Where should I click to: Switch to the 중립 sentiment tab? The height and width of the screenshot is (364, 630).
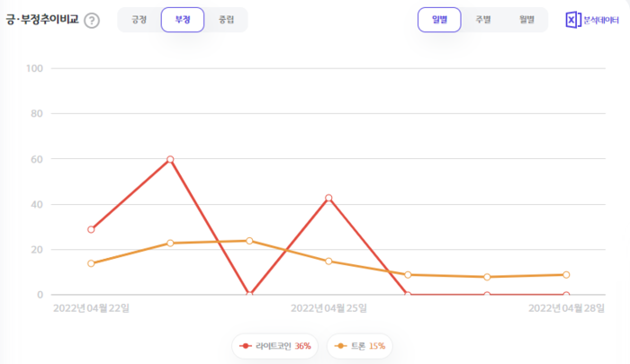[x=226, y=20]
